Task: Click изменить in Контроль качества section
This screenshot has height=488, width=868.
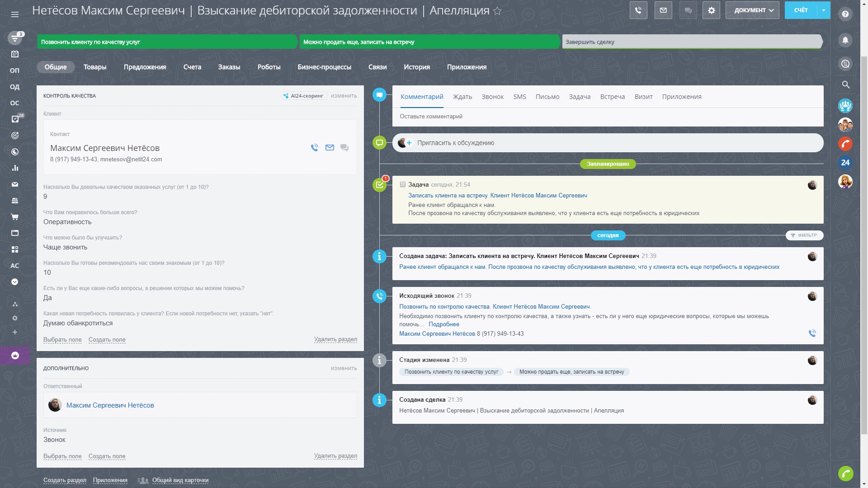Action: click(344, 96)
